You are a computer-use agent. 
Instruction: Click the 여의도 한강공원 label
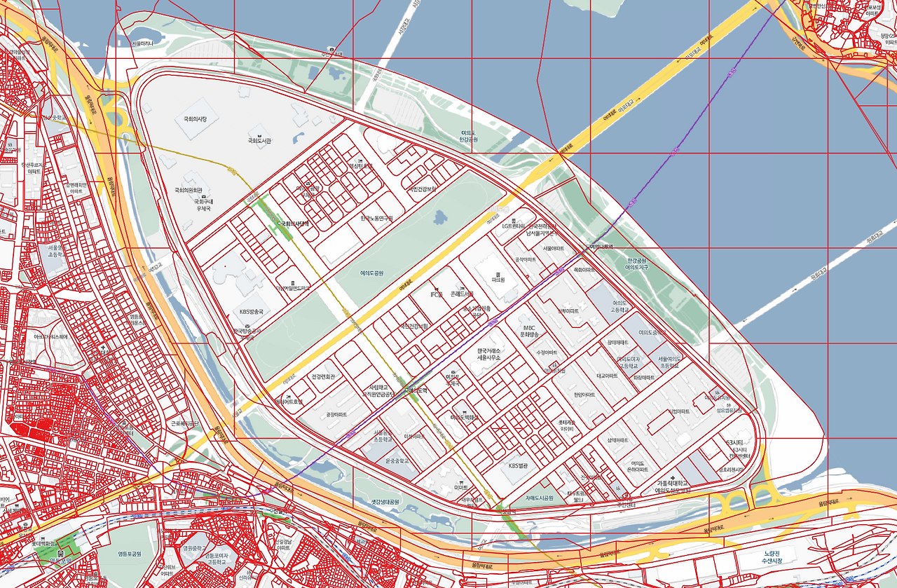(469, 135)
